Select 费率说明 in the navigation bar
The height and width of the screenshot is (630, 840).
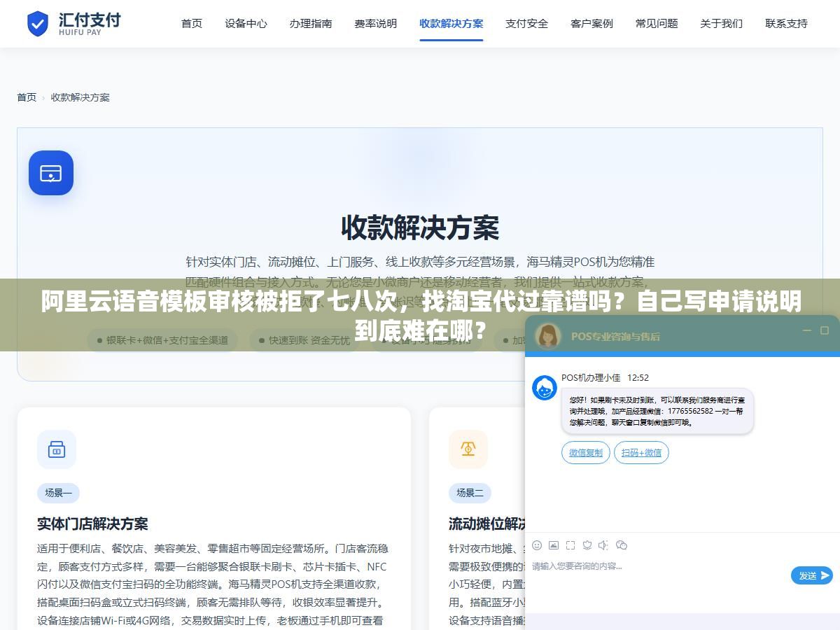376,23
